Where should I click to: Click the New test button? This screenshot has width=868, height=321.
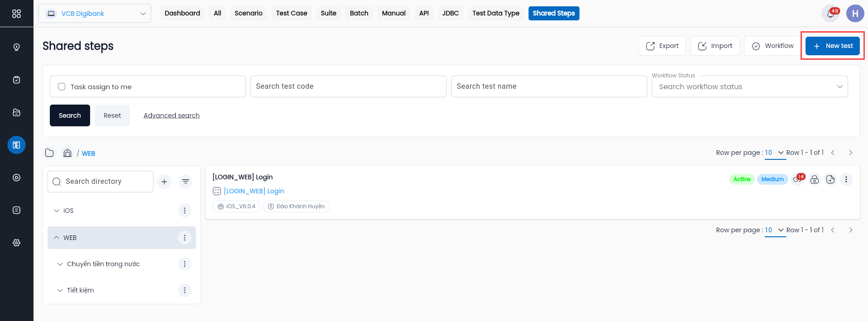click(x=833, y=46)
